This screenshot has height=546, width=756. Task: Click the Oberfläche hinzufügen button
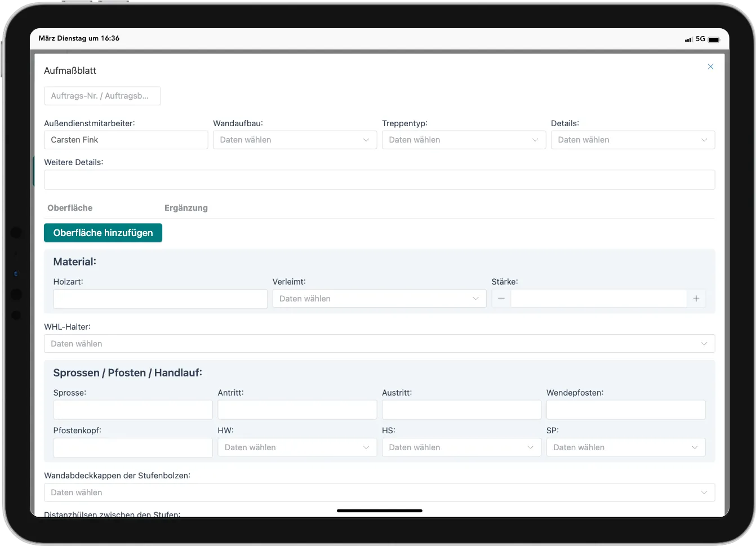(x=103, y=233)
